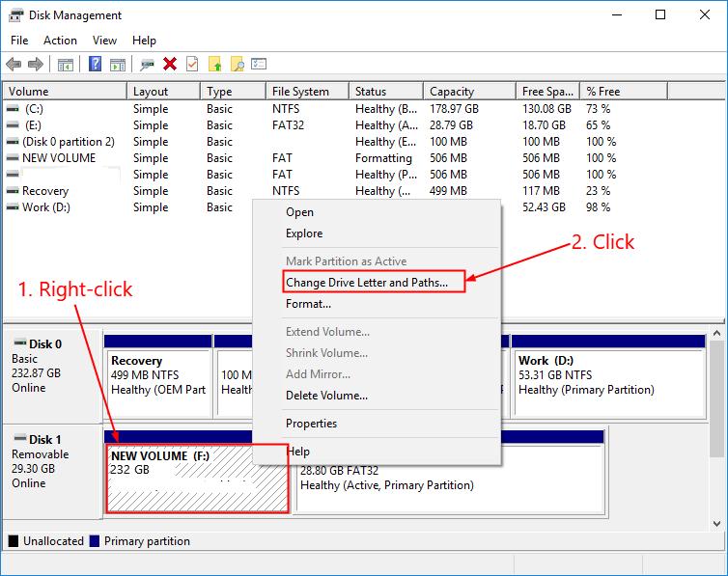Sort by the Free Space column header
The height and width of the screenshot is (576, 728).
tap(548, 92)
